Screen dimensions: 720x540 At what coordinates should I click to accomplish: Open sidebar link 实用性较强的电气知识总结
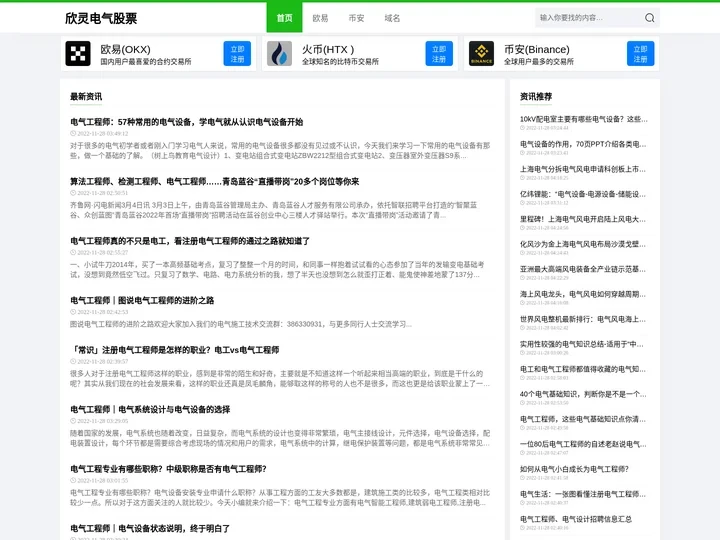click(582, 344)
